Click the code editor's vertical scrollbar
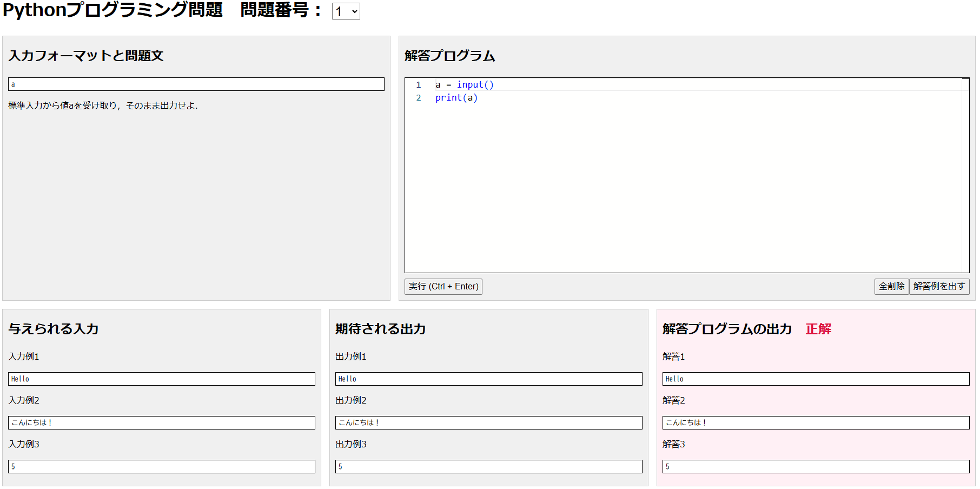 tap(965, 175)
